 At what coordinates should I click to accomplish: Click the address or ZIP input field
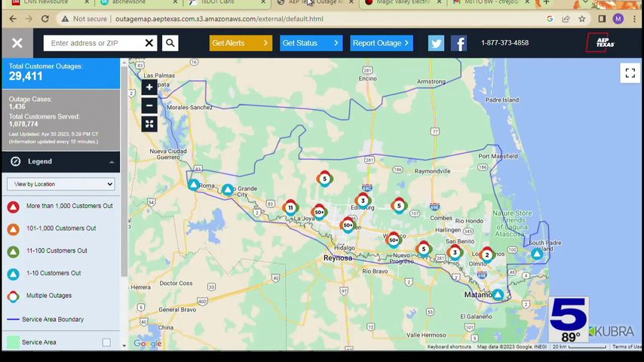(94, 43)
